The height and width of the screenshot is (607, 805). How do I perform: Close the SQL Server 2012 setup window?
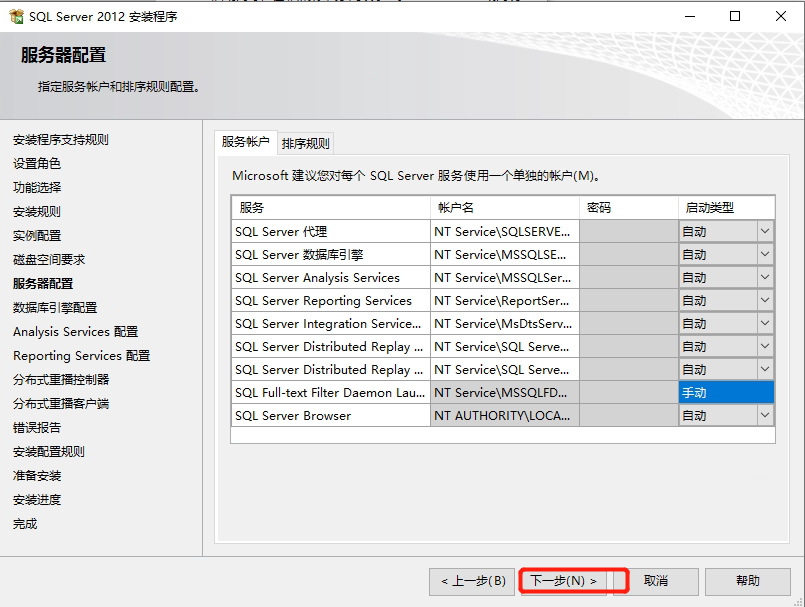point(781,16)
